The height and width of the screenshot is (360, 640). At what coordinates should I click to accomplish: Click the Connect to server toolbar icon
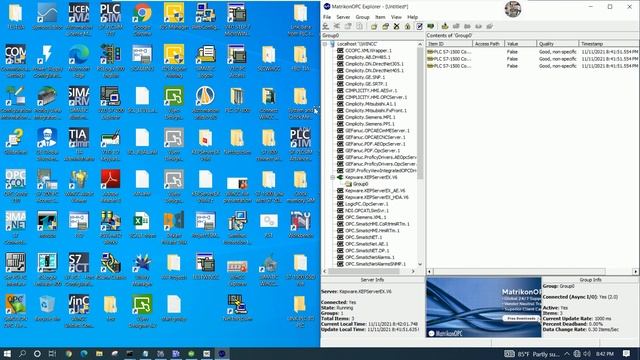click(x=326, y=27)
